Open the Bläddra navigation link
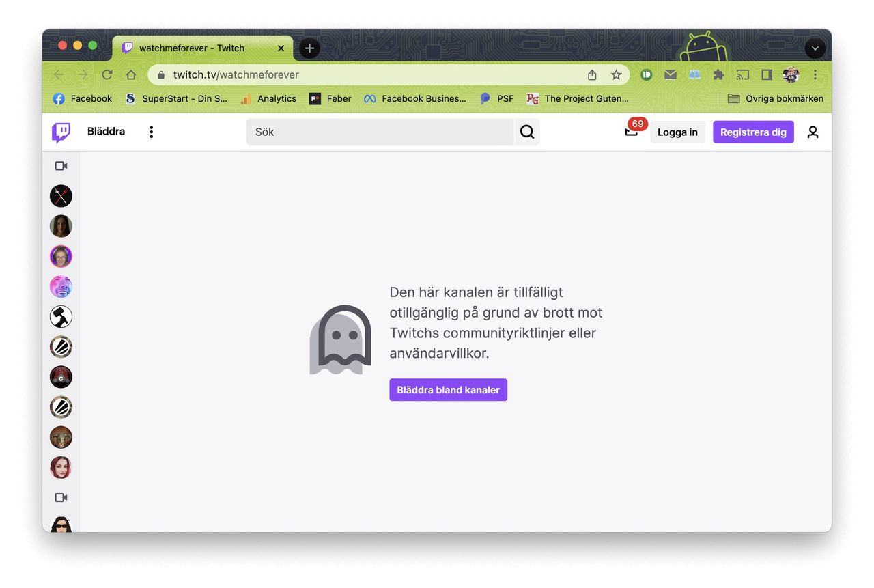 (x=106, y=132)
